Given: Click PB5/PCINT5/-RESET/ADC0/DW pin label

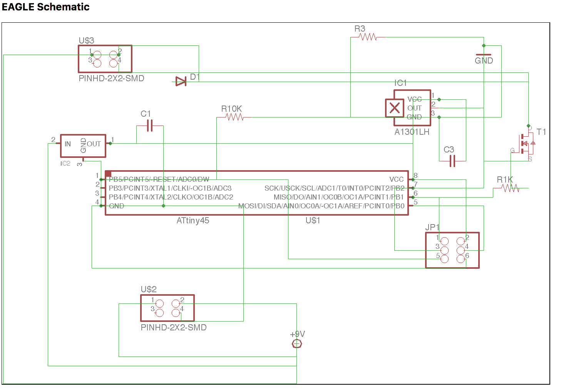Looking at the screenshot, I should coord(159,179).
